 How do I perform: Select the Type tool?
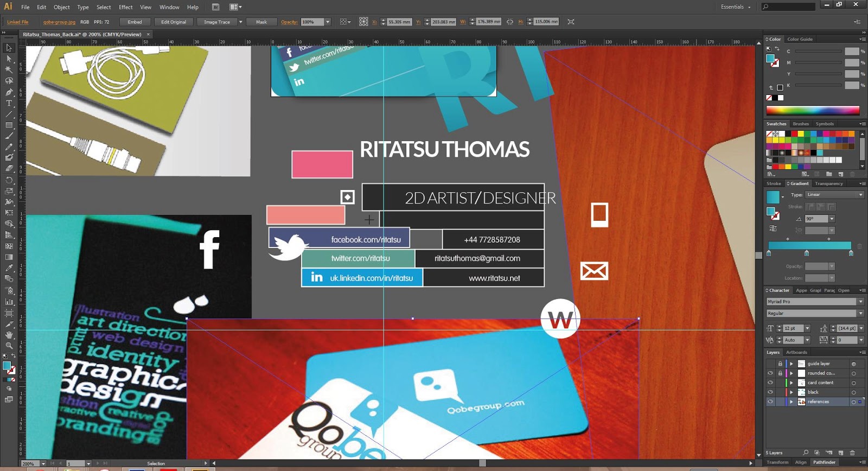tap(9, 103)
